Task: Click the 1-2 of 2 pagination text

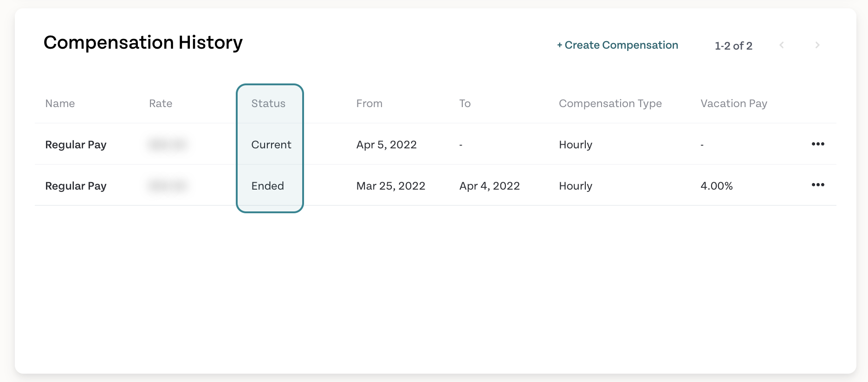Action: coord(733,45)
